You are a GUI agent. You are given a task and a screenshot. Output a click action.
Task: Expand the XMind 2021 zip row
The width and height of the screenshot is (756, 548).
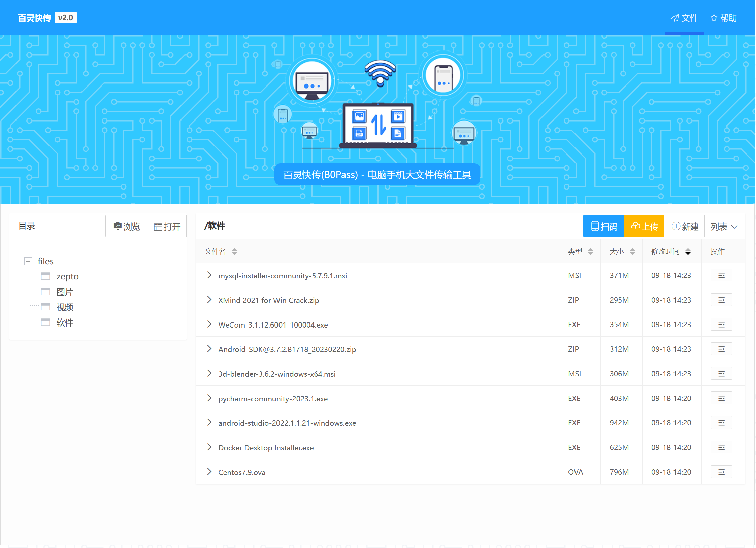click(x=209, y=300)
